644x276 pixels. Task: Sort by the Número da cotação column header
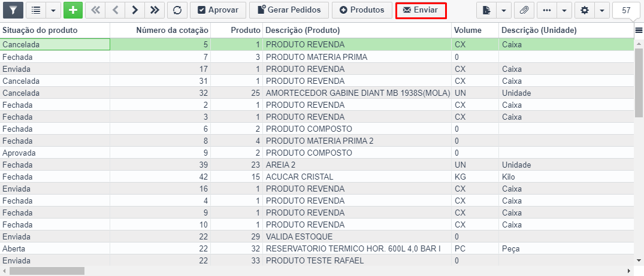point(172,30)
